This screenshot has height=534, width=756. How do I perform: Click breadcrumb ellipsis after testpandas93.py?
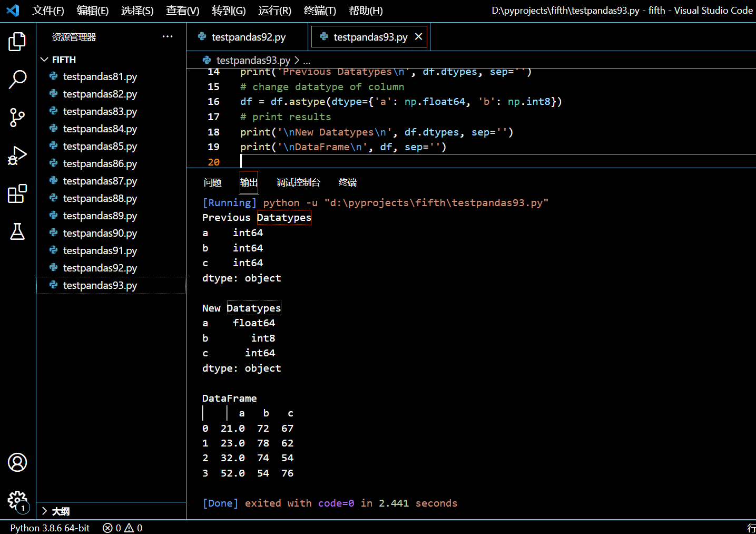[307, 60]
